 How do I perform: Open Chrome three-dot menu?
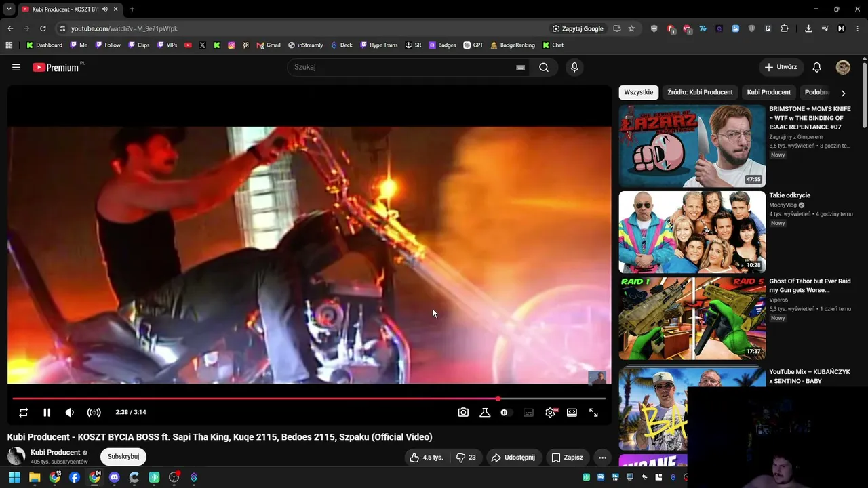tap(857, 28)
